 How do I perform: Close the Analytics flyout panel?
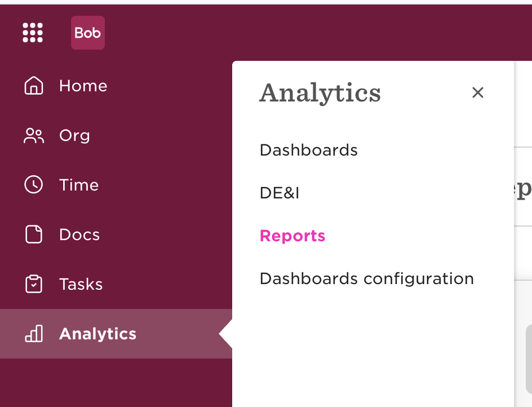click(478, 92)
